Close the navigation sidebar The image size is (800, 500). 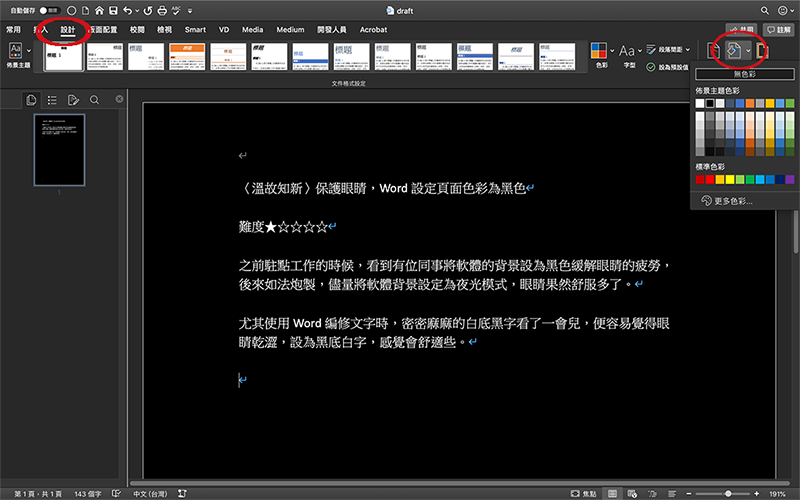coord(119,99)
